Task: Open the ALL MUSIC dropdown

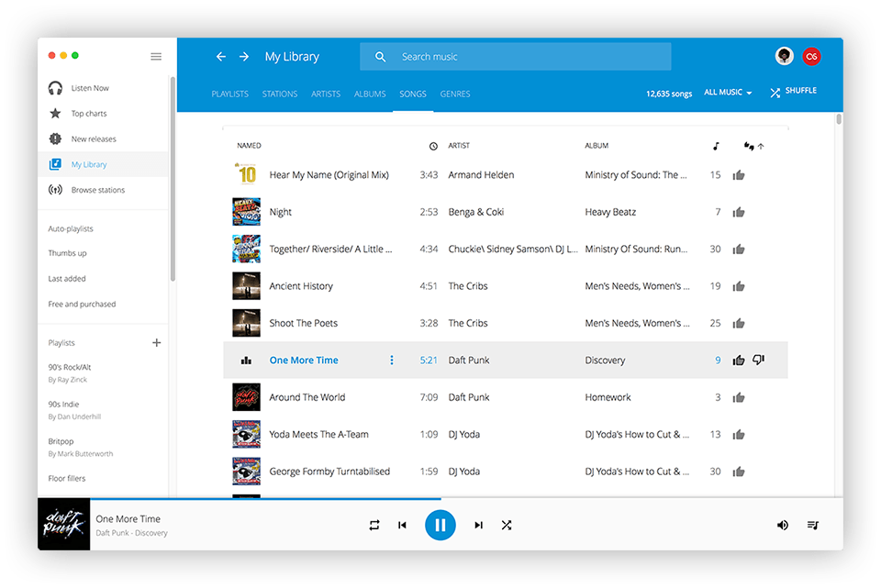Action: pyautogui.click(x=728, y=92)
